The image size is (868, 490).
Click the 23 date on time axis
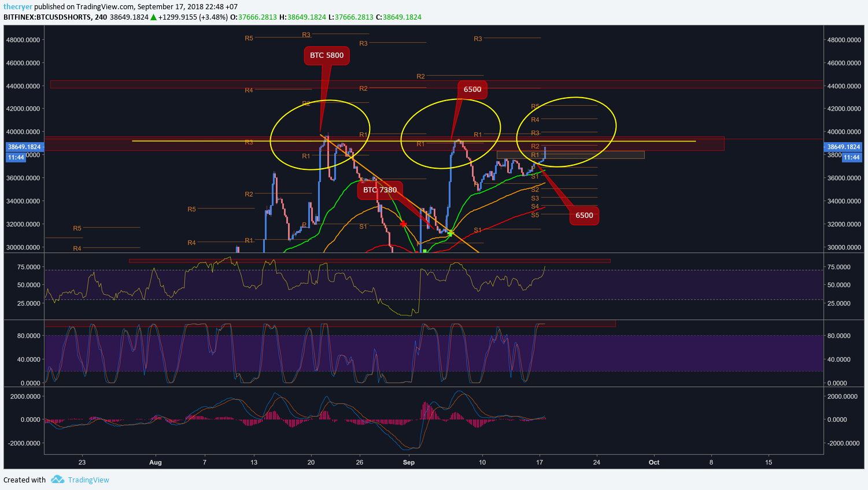tap(82, 462)
